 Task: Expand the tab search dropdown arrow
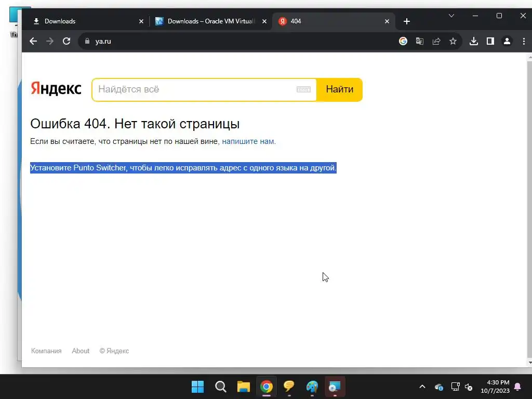(451, 16)
